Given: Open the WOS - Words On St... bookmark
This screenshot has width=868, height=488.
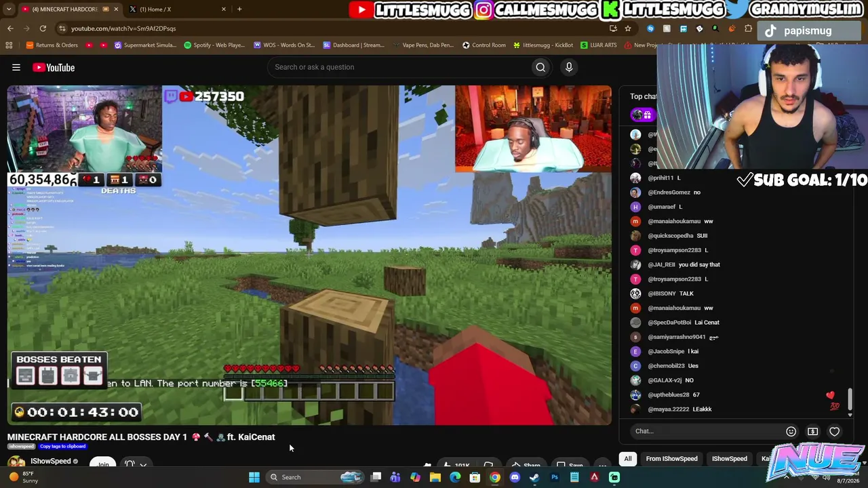Looking at the screenshot, I should click(284, 45).
